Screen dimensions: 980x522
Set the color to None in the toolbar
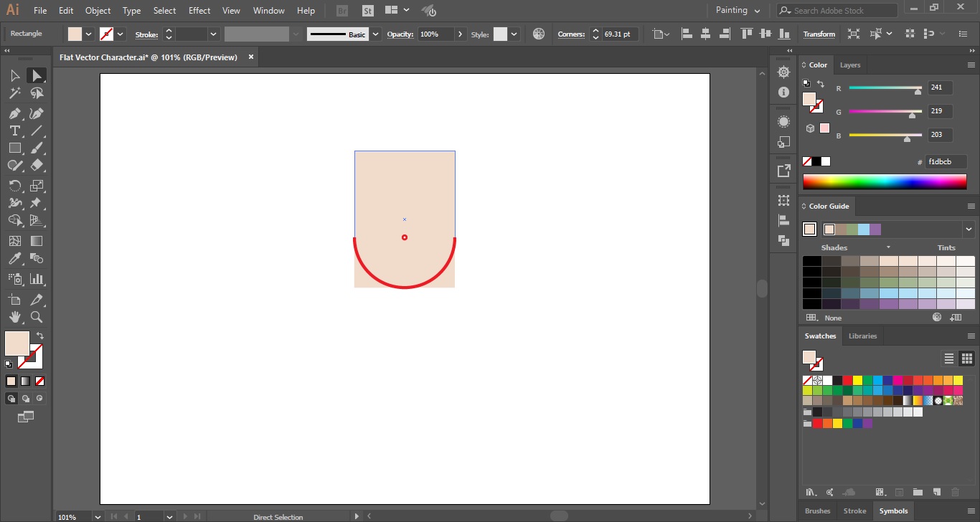[x=39, y=380]
